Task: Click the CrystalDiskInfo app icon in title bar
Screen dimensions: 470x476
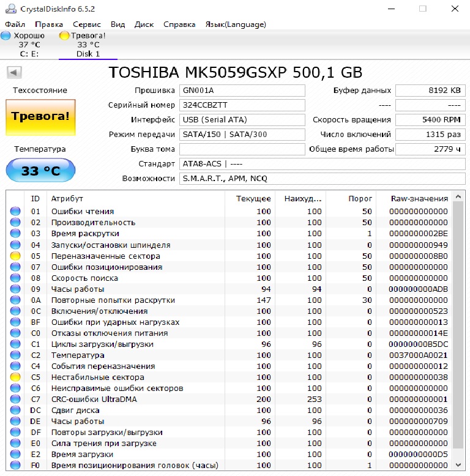Action: click(x=11, y=9)
